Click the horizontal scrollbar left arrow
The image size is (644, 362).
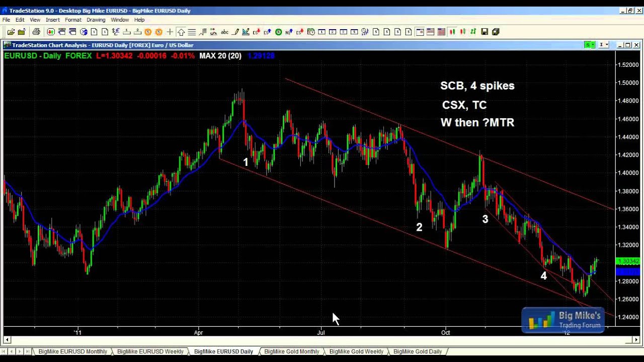(7, 340)
